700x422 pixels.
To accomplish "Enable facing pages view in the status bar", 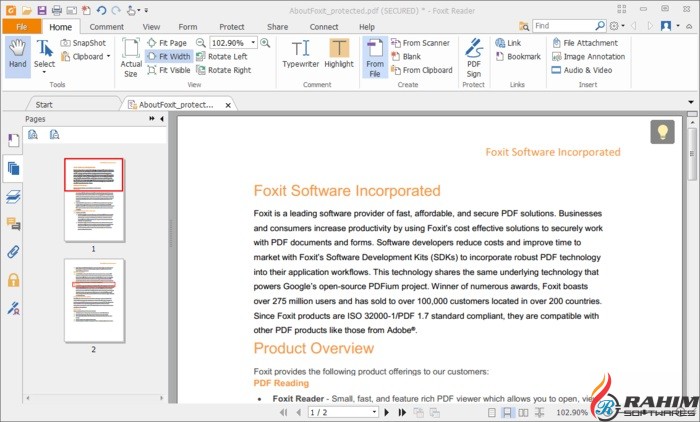I will [523, 412].
